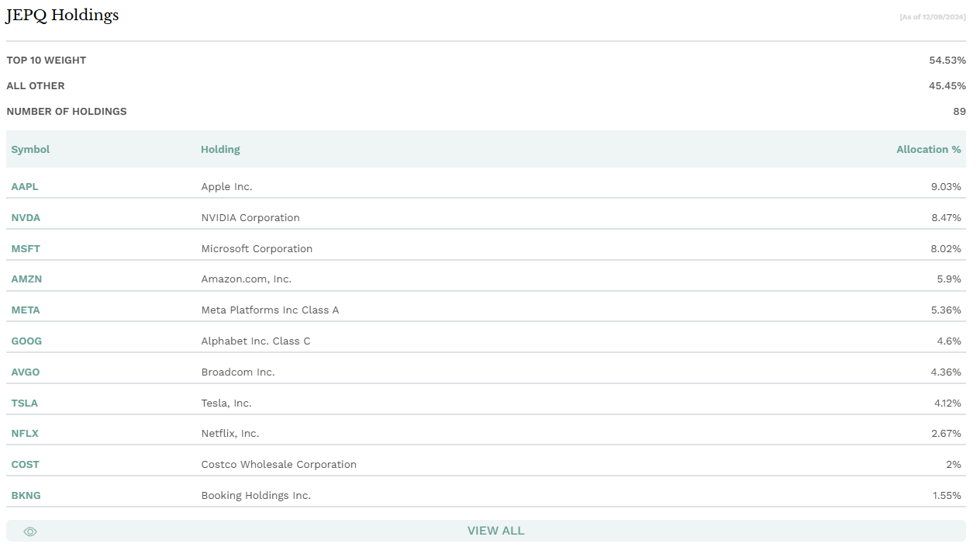
Task: Click Booking's 1.55% allocation value
Action: (x=947, y=496)
